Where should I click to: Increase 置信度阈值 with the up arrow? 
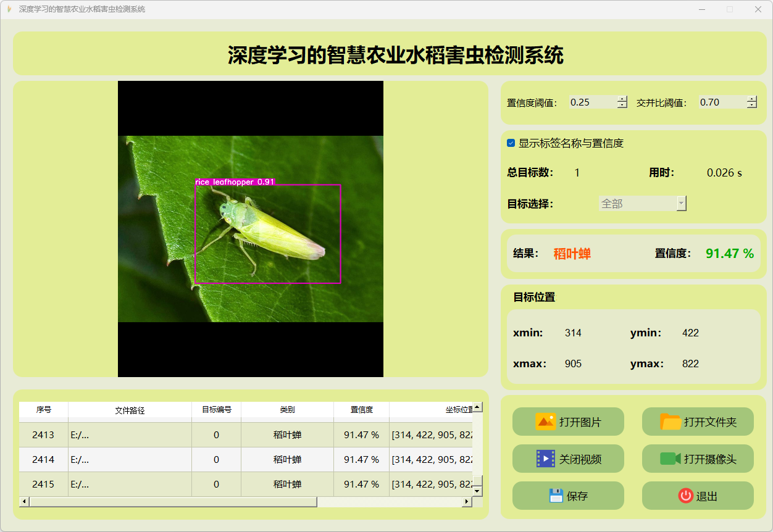tap(622, 99)
